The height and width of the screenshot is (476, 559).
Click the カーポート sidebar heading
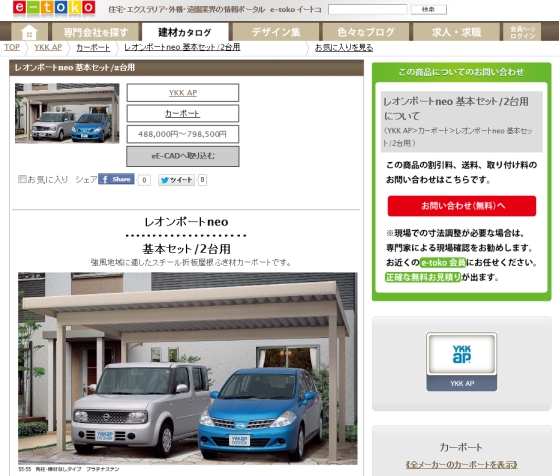pyautogui.click(x=461, y=447)
